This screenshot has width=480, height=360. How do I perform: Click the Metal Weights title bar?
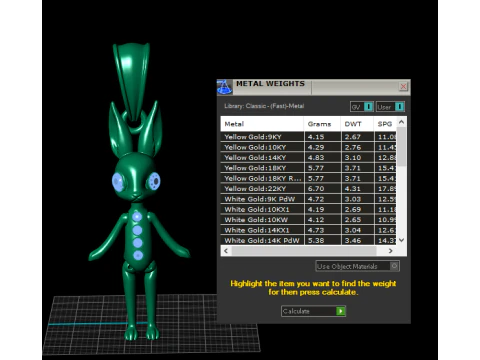313,87
